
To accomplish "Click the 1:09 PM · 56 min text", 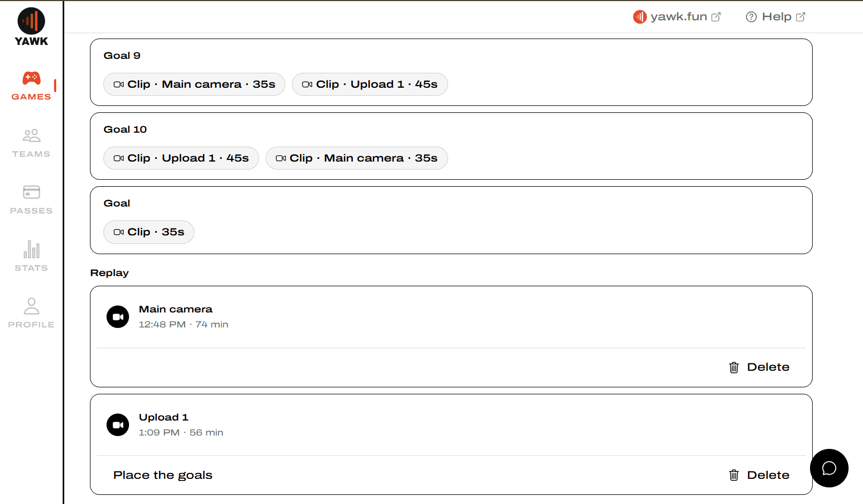I will pos(181,432).
